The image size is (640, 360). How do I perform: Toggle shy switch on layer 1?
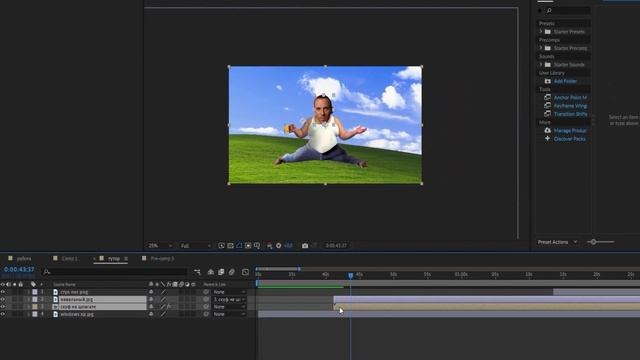click(151, 292)
